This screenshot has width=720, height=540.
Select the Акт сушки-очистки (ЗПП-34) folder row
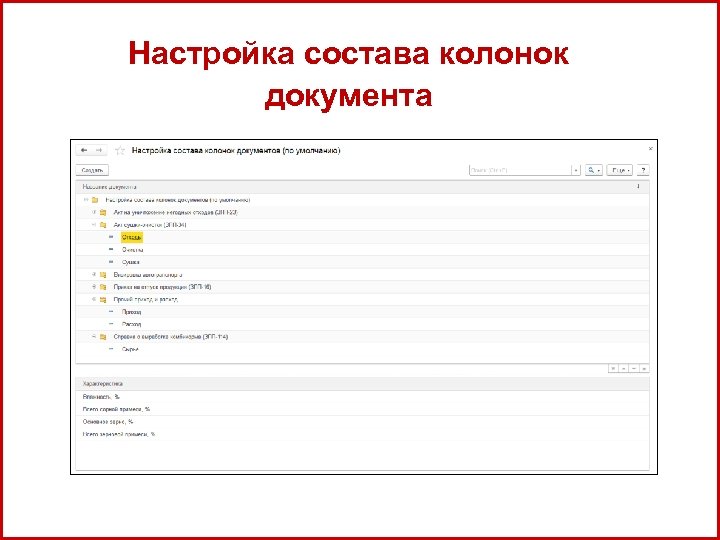(362, 225)
